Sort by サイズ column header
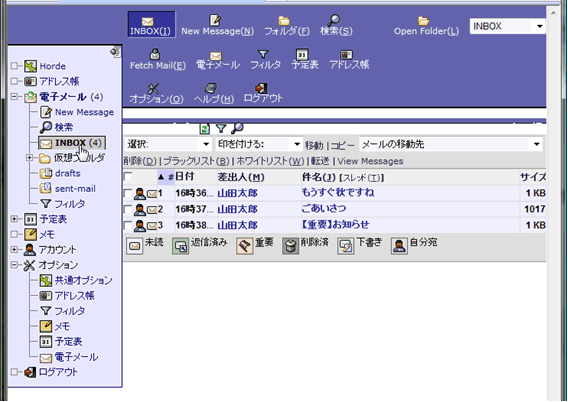This screenshot has height=402, width=568. click(533, 177)
